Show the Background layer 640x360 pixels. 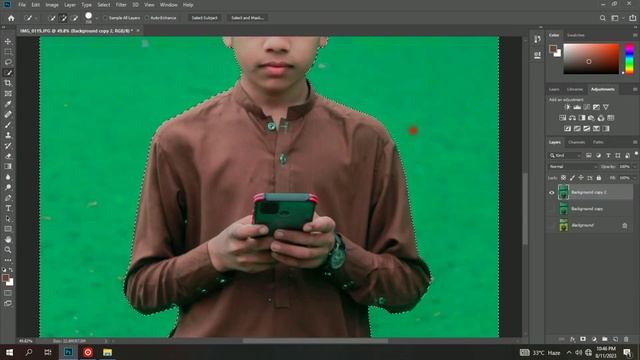point(551,225)
